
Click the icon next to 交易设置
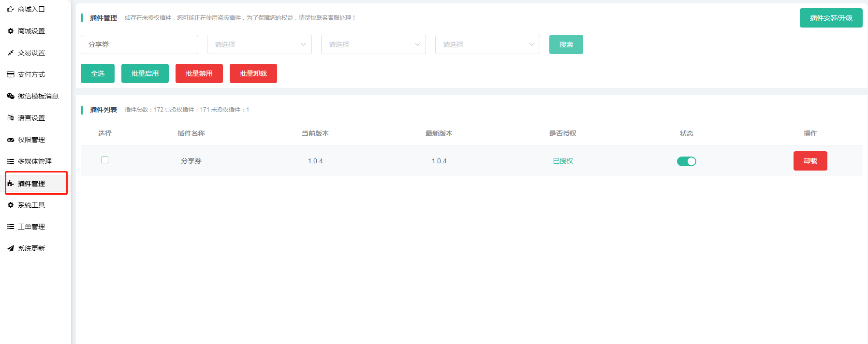[10, 53]
